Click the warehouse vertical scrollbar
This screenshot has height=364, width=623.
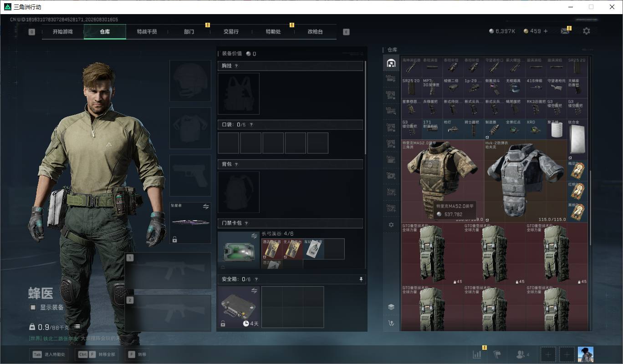coord(590,208)
